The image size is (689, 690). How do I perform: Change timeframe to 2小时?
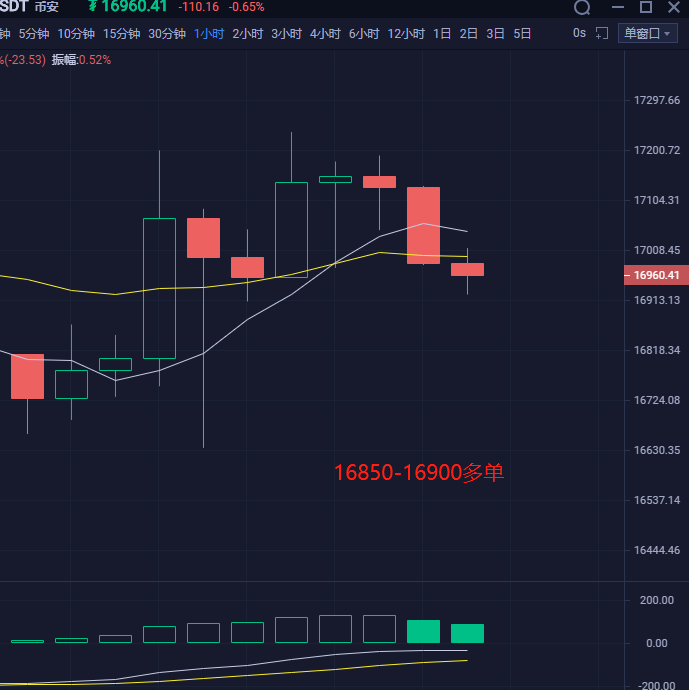click(247, 33)
